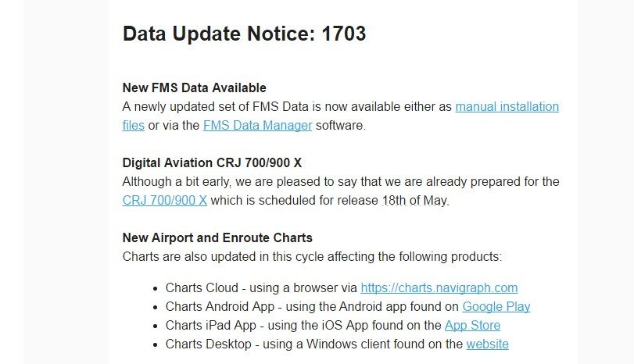Screen dimensions: 634x364
Task: Click the word "software" after FMS Data Manager
Action: tap(340, 125)
